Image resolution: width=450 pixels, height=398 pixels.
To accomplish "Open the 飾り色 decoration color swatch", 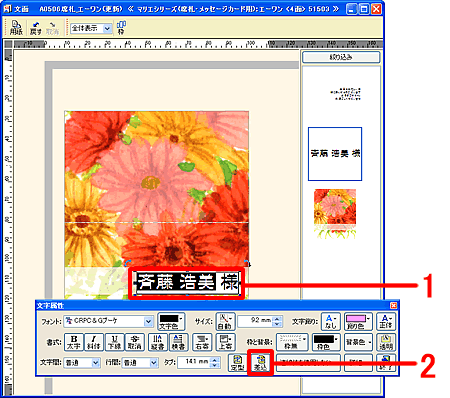I will [x=358, y=321].
